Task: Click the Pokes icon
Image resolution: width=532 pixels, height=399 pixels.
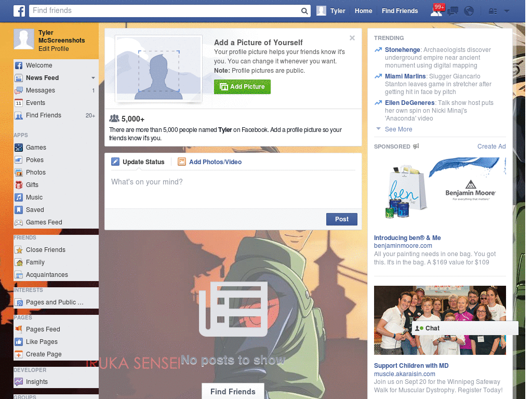Action: point(19,160)
